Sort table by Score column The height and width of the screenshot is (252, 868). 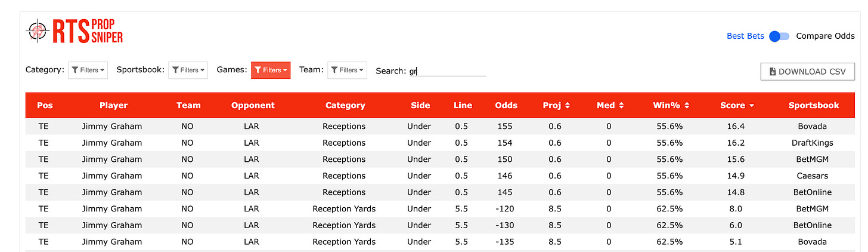pos(737,106)
